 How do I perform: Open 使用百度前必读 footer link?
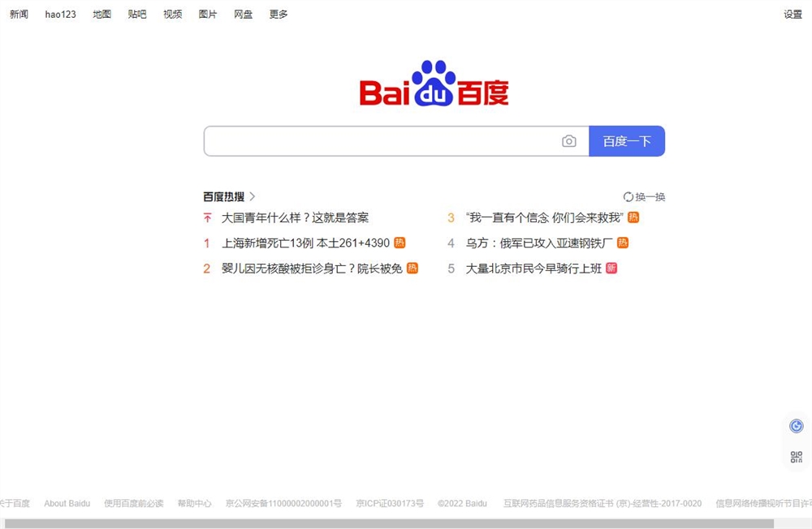134,503
